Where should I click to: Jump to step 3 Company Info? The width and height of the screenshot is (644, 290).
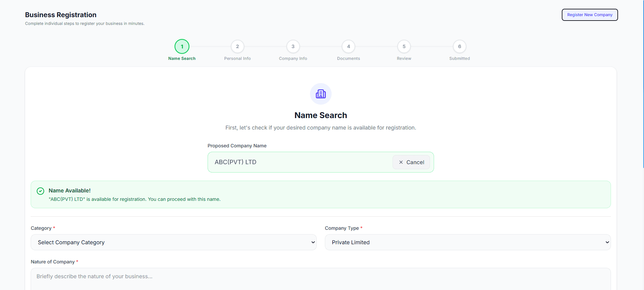293,46
